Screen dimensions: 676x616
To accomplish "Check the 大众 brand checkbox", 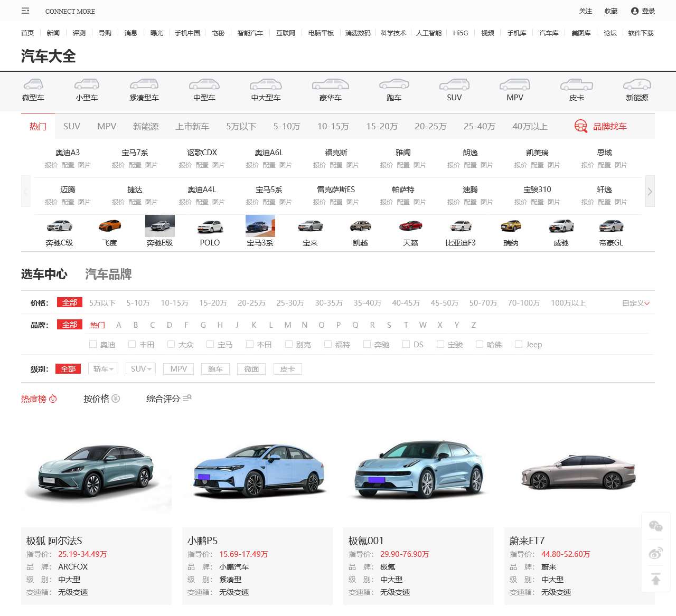I will click(x=171, y=344).
